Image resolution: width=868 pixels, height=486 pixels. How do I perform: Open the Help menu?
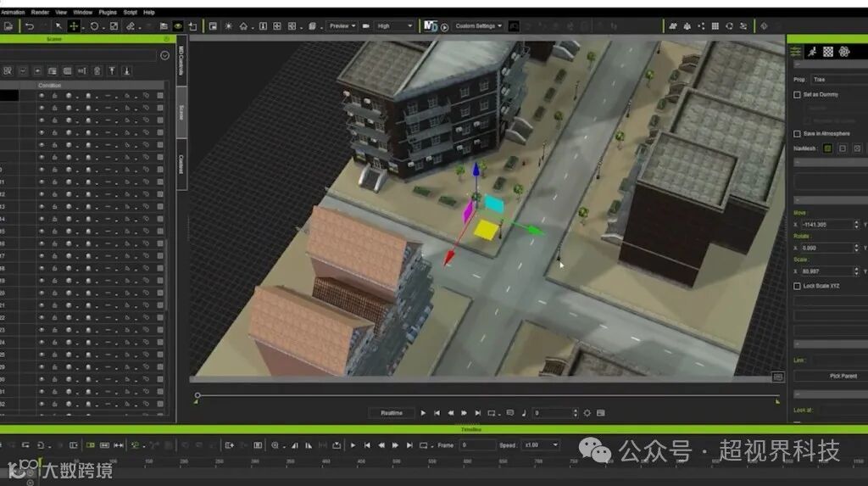pos(149,12)
